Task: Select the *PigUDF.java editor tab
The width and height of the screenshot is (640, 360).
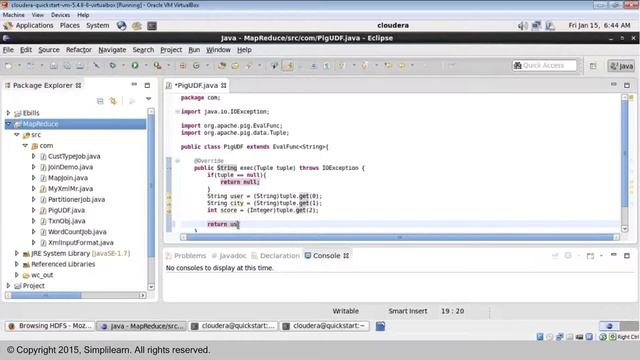Action: (x=197, y=85)
